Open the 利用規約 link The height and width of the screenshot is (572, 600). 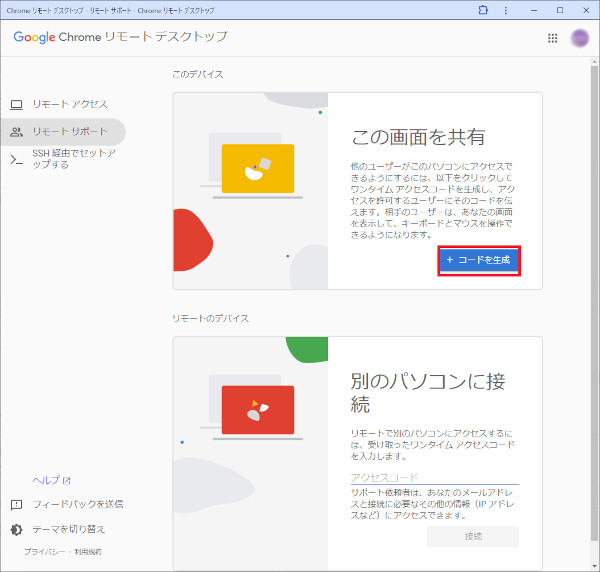(x=88, y=552)
